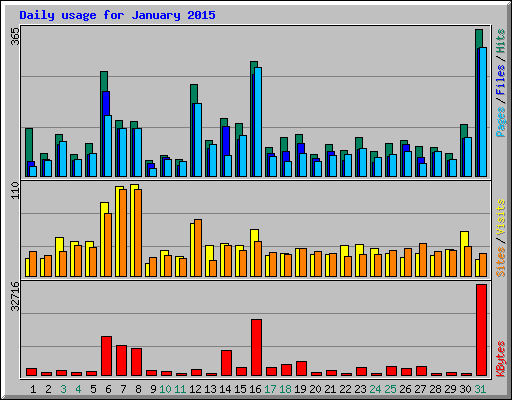512x400 pixels.
Task: Select green weekend day label 25
Action: 390,389
